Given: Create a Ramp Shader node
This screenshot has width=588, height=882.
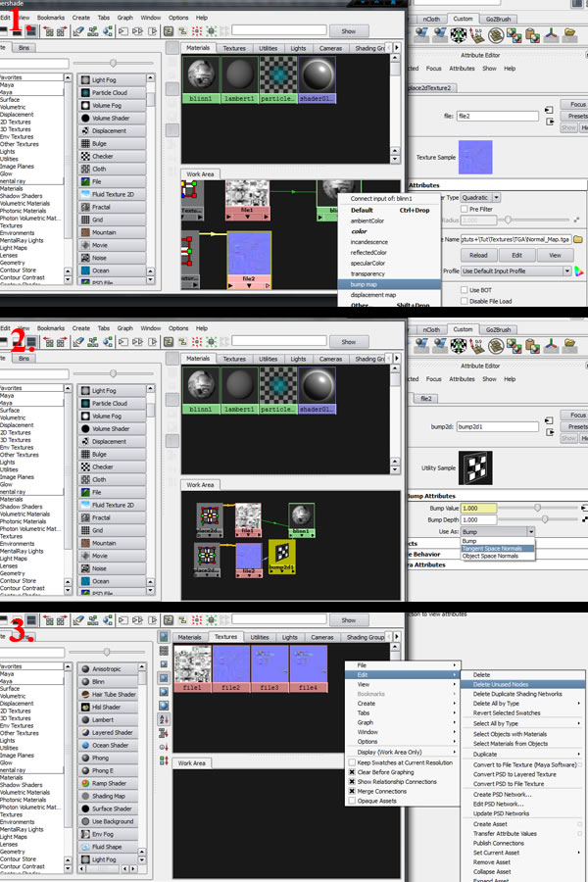Looking at the screenshot, I should point(108,783).
